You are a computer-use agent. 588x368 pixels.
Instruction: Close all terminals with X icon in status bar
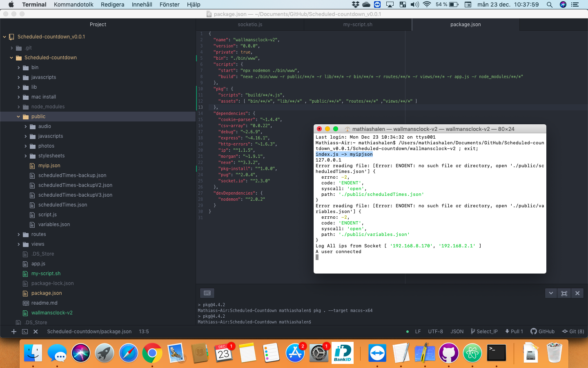pyautogui.click(x=36, y=332)
